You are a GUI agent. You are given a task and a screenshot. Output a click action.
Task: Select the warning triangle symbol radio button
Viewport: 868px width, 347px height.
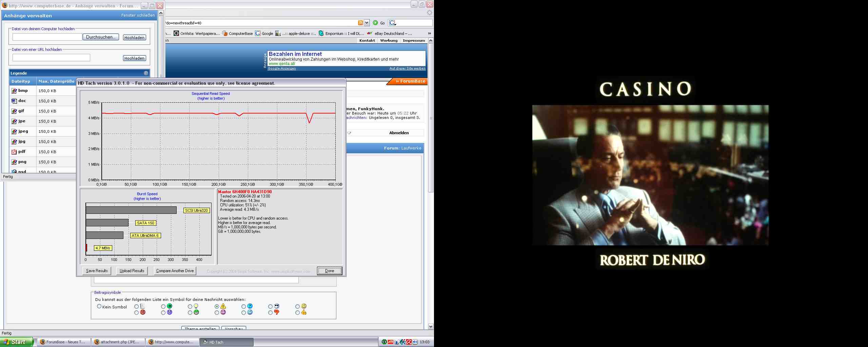(x=217, y=306)
